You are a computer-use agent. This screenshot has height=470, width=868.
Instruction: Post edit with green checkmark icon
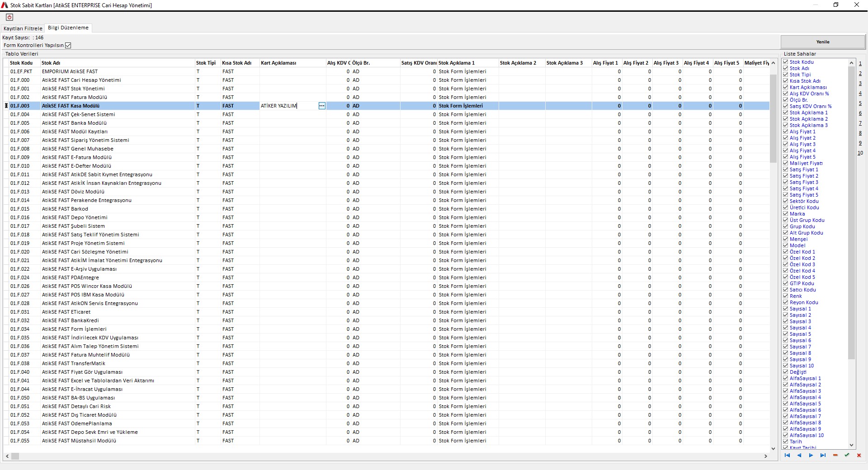coord(847,455)
